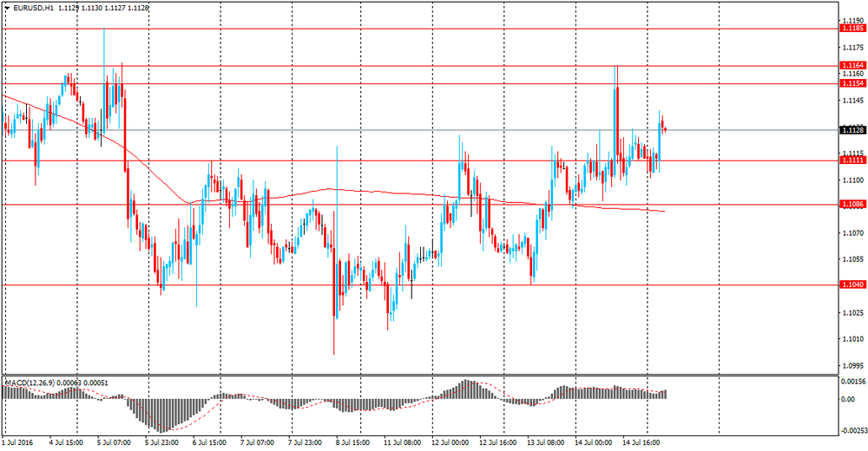
Task: Click the OHLC values 1.1129 1.1130 1.1127 1.1128
Action: [x=103, y=9]
